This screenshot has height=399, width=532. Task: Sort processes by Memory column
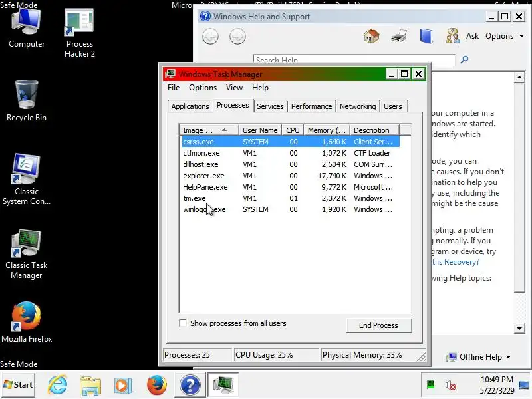[327, 130]
